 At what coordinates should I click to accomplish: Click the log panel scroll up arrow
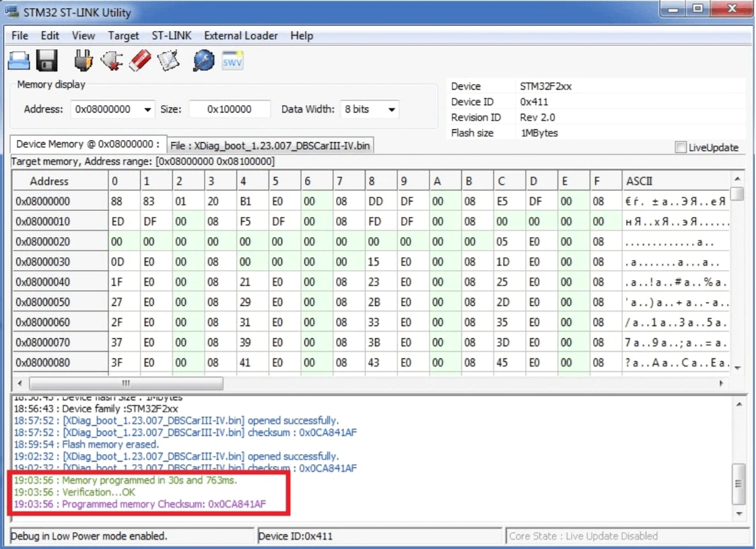(x=738, y=403)
